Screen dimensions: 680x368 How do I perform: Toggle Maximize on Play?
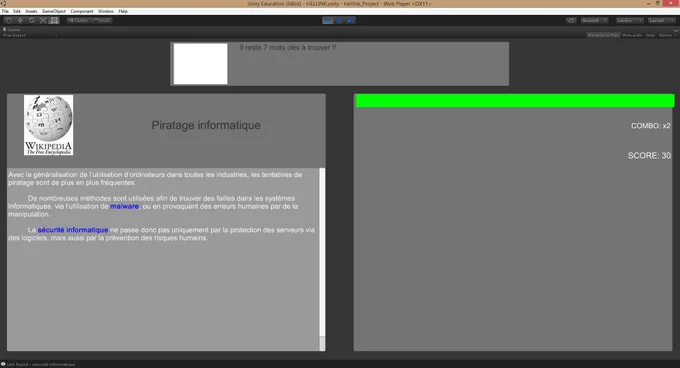(603, 35)
